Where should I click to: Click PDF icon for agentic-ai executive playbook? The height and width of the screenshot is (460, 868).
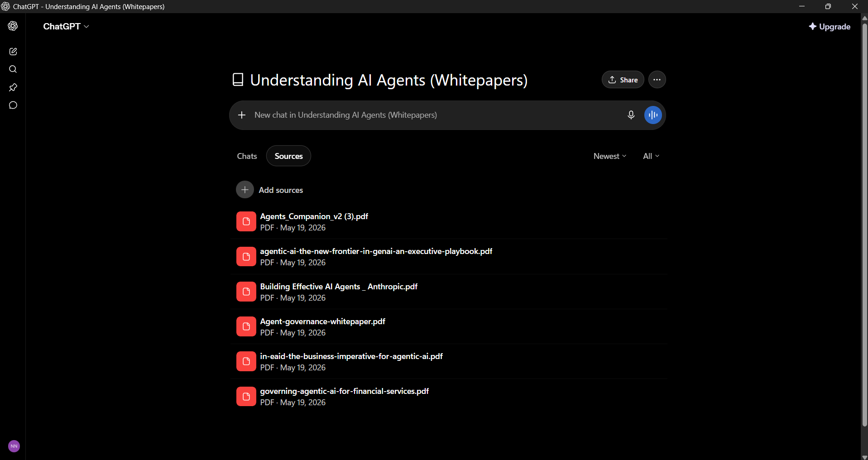point(246,257)
